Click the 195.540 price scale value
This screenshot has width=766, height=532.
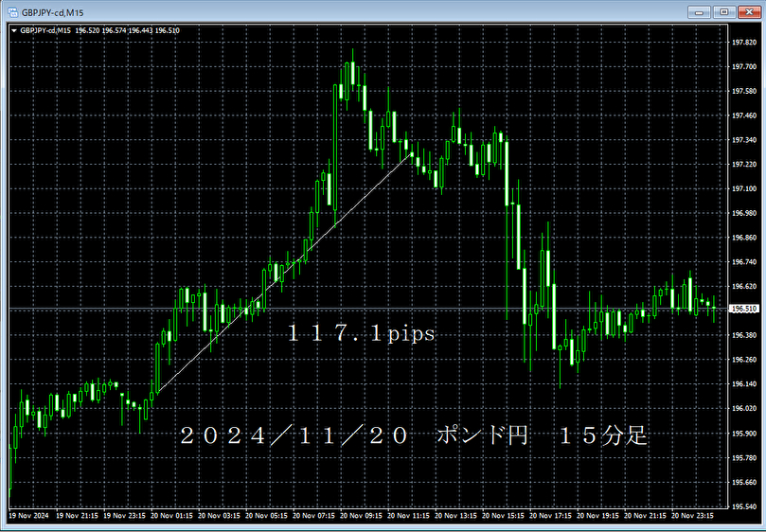point(744,507)
